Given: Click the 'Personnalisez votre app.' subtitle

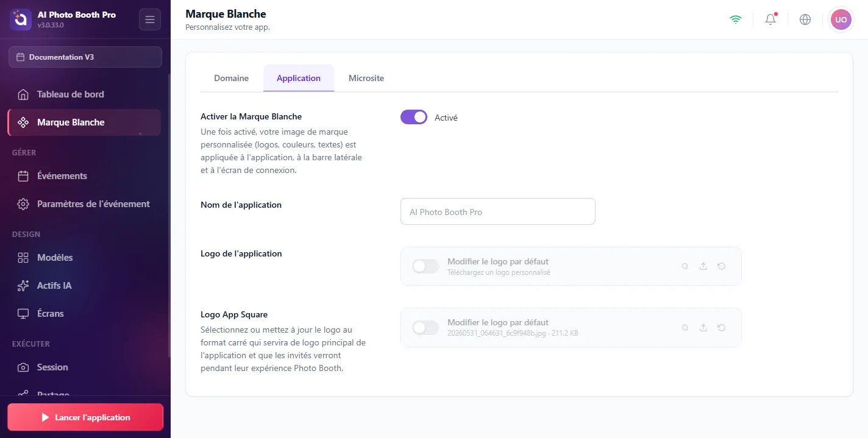Looking at the screenshot, I should click(227, 27).
